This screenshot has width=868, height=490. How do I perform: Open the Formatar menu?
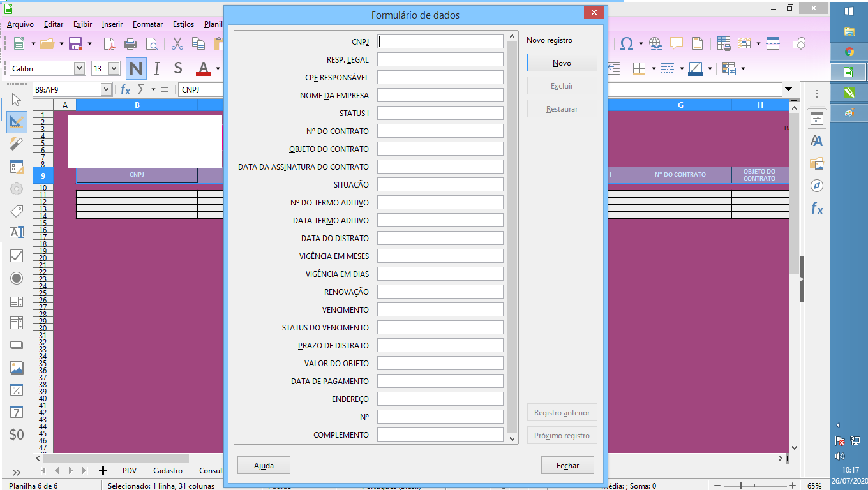(x=148, y=24)
